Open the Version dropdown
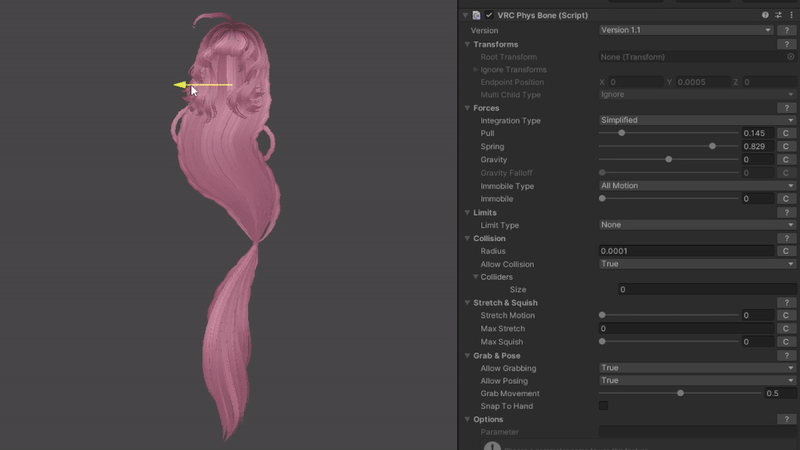Viewport: 800px width, 450px height. tap(686, 30)
